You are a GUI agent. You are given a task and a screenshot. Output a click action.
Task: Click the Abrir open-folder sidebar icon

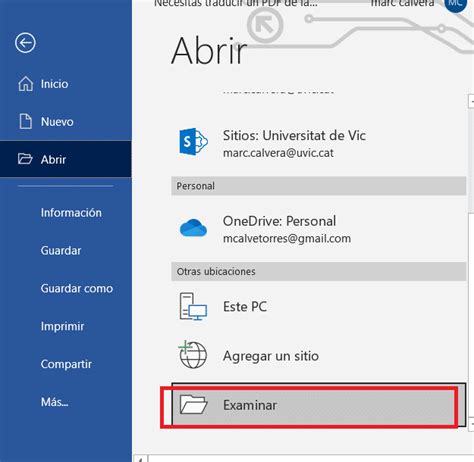tap(25, 159)
